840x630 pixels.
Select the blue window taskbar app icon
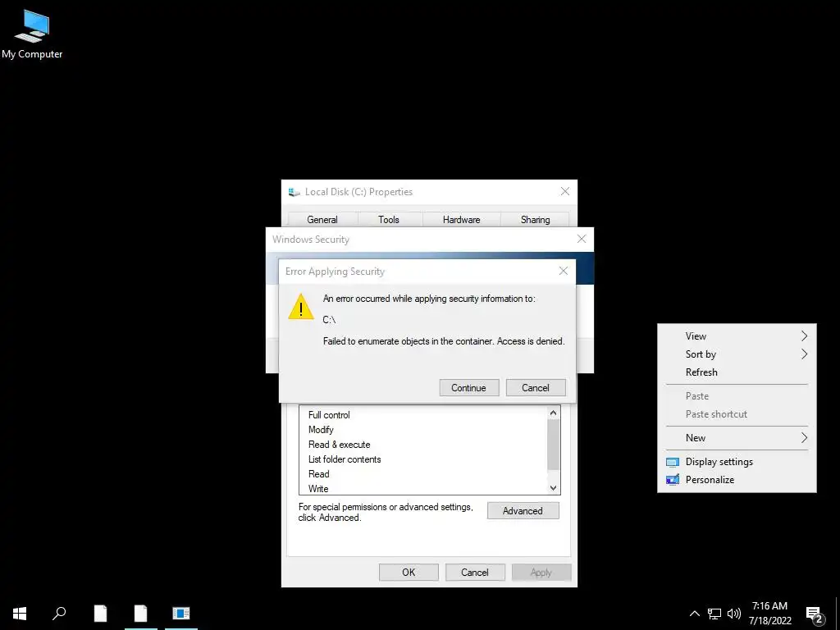pyautogui.click(x=181, y=613)
